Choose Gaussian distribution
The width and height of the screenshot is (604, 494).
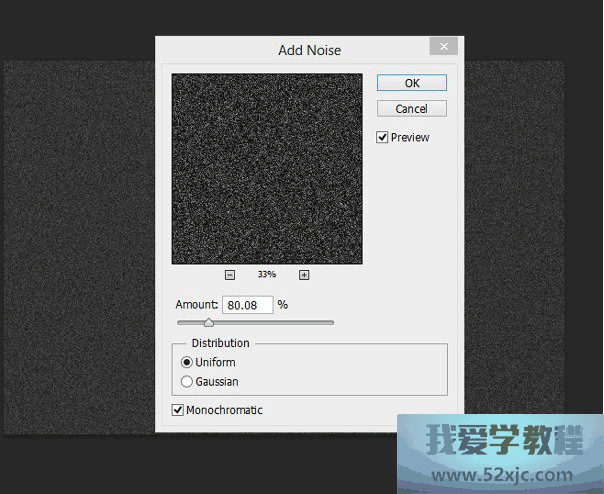pyautogui.click(x=187, y=381)
